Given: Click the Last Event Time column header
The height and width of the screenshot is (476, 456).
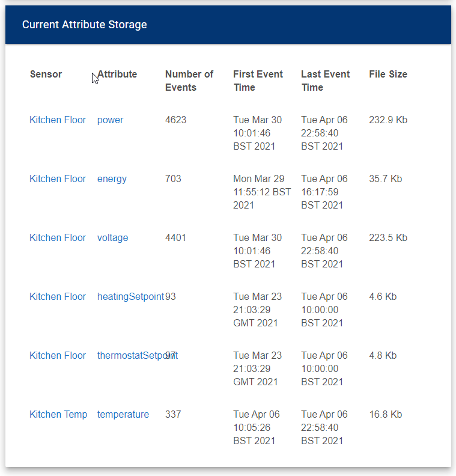Looking at the screenshot, I should tap(325, 81).
